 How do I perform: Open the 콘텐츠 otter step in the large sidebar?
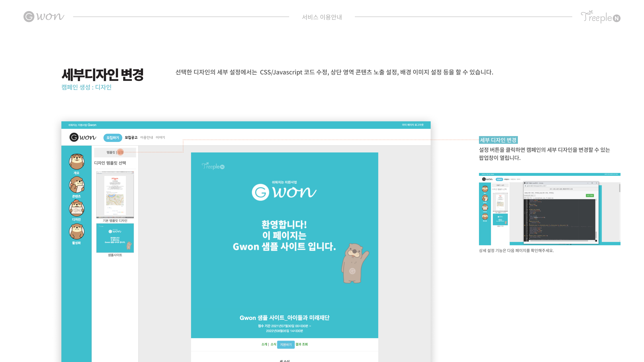[x=76, y=187]
